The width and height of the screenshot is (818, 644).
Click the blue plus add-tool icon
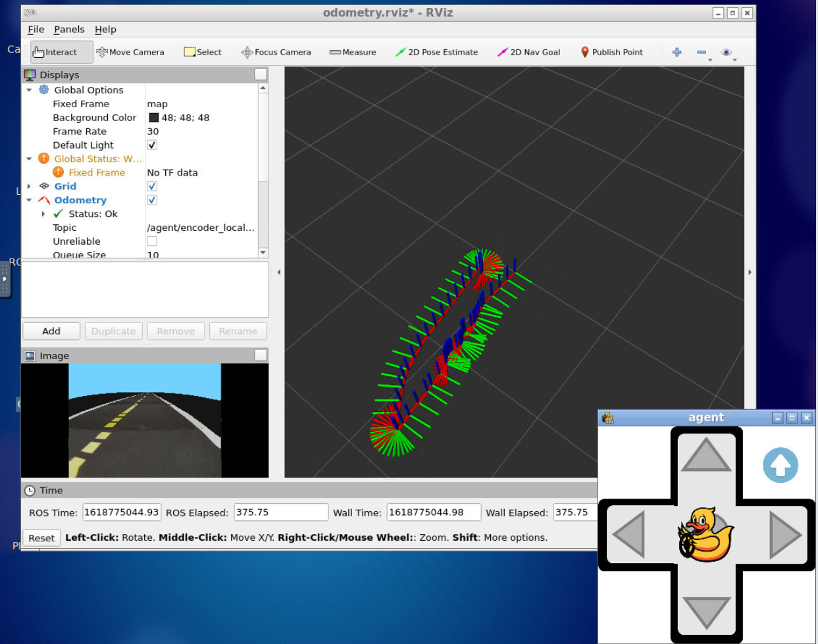click(677, 52)
